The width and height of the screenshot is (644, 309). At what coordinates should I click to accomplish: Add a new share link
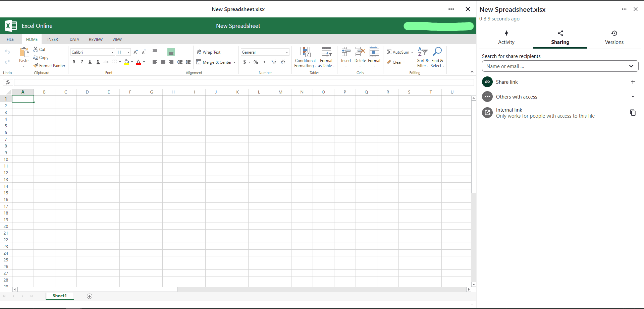(x=633, y=82)
